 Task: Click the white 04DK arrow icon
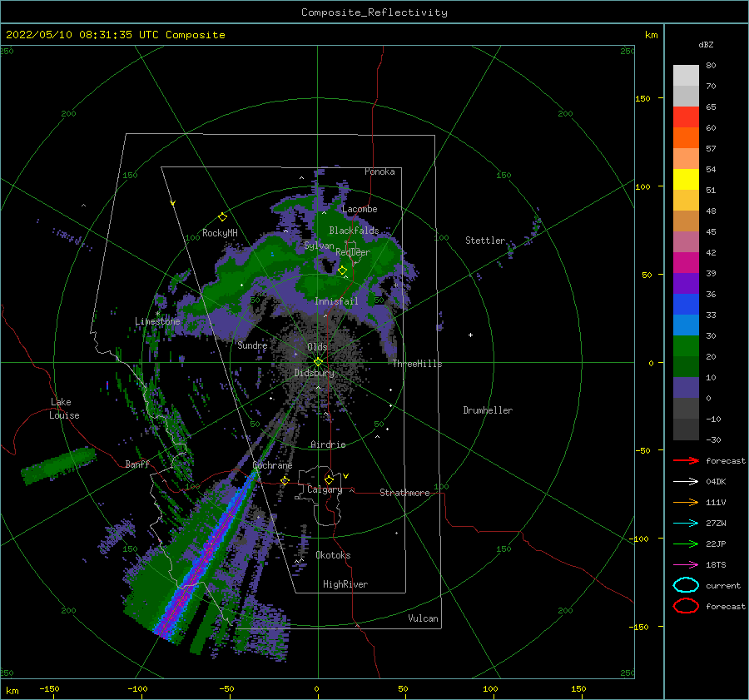[x=686, y=482]
